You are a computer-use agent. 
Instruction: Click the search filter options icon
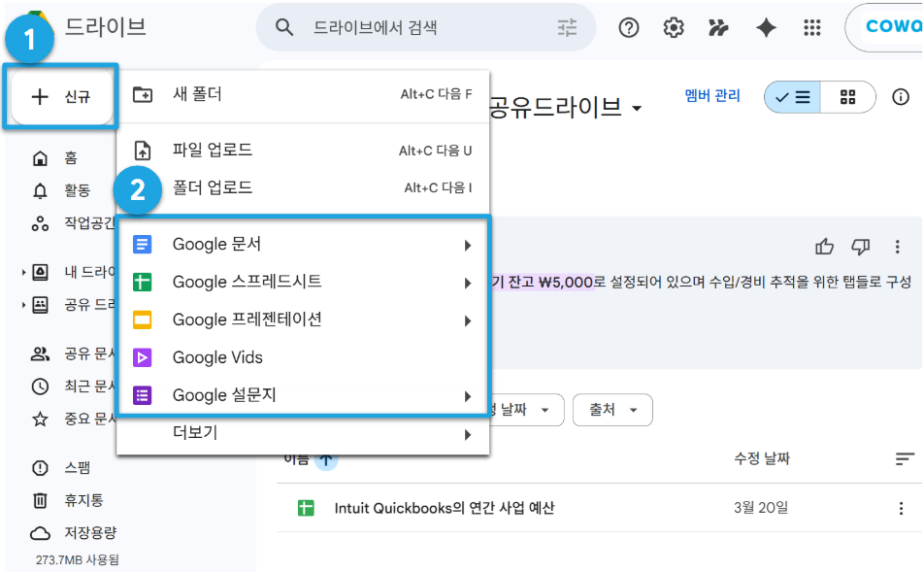tap(567, 28)
